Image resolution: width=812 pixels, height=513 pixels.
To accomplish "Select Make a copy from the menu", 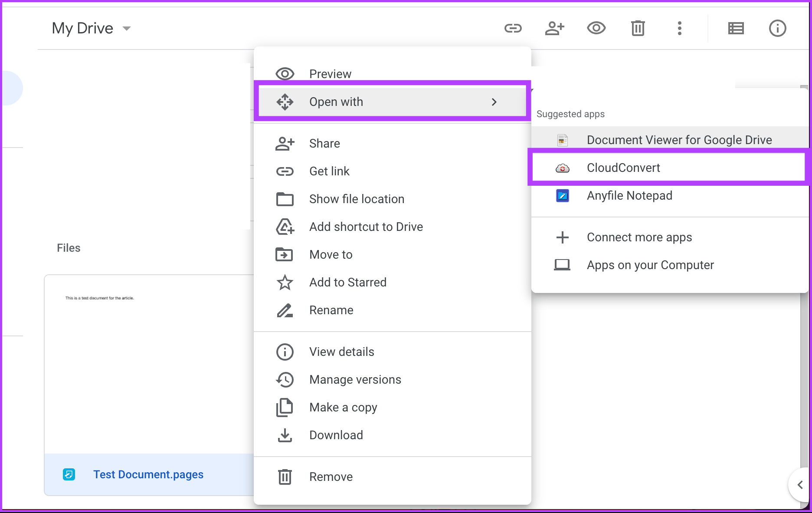I will [343, 407].
